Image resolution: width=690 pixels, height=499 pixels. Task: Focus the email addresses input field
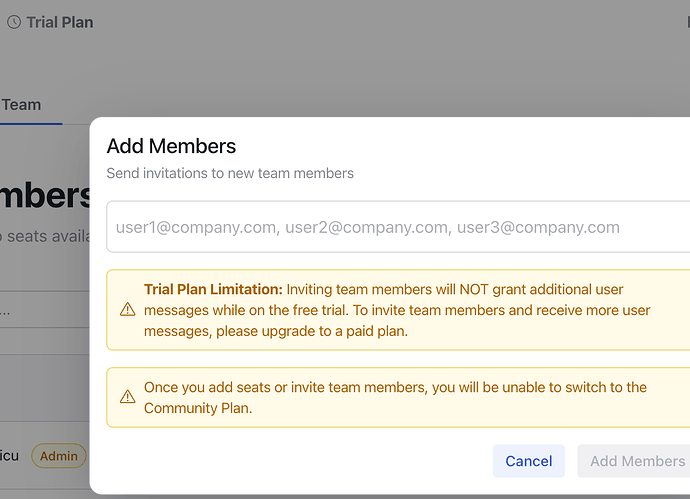coord(398,227)
